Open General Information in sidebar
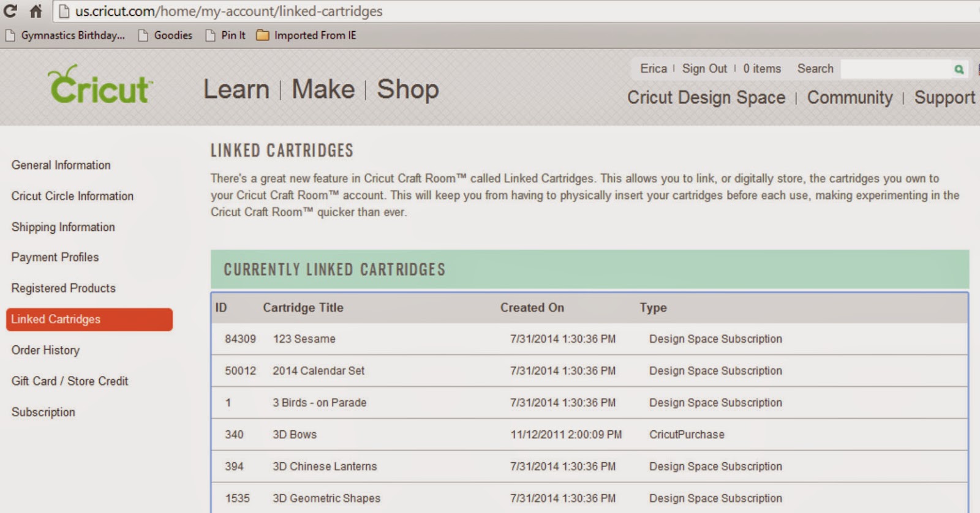This screenshot has width=980, height=513. pos(61,165)
